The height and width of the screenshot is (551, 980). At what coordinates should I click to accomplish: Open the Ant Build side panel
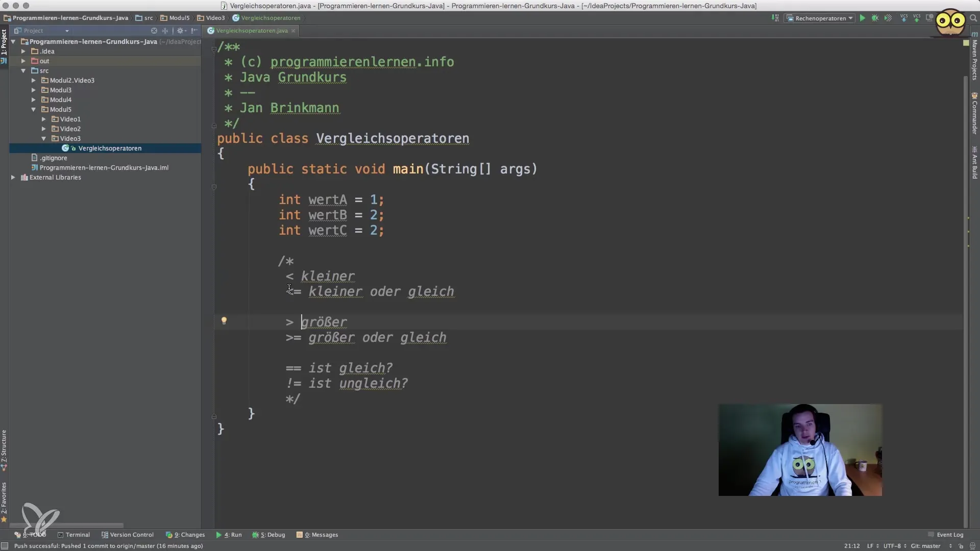[974, 162]
